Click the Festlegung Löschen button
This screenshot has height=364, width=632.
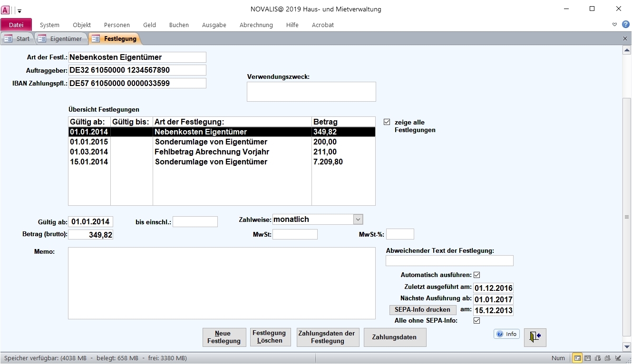(270, 337)
